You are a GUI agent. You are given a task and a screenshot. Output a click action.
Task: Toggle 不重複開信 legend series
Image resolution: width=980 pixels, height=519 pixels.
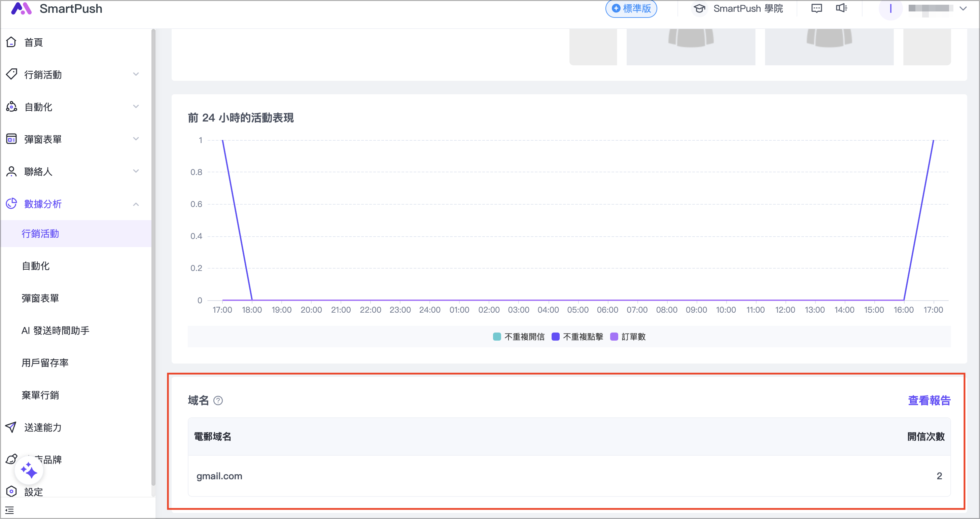[519, 336]
